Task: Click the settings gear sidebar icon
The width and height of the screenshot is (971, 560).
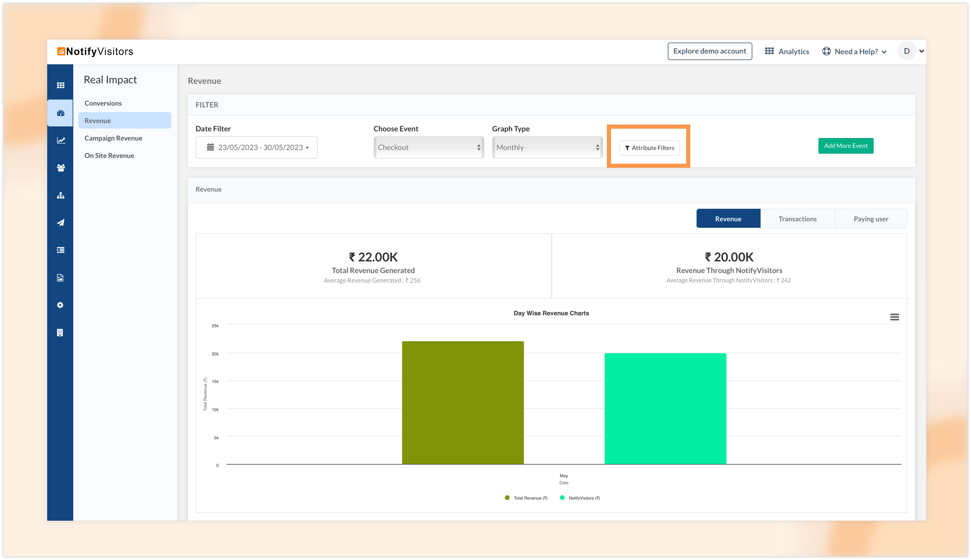Action: click(60, 305)
